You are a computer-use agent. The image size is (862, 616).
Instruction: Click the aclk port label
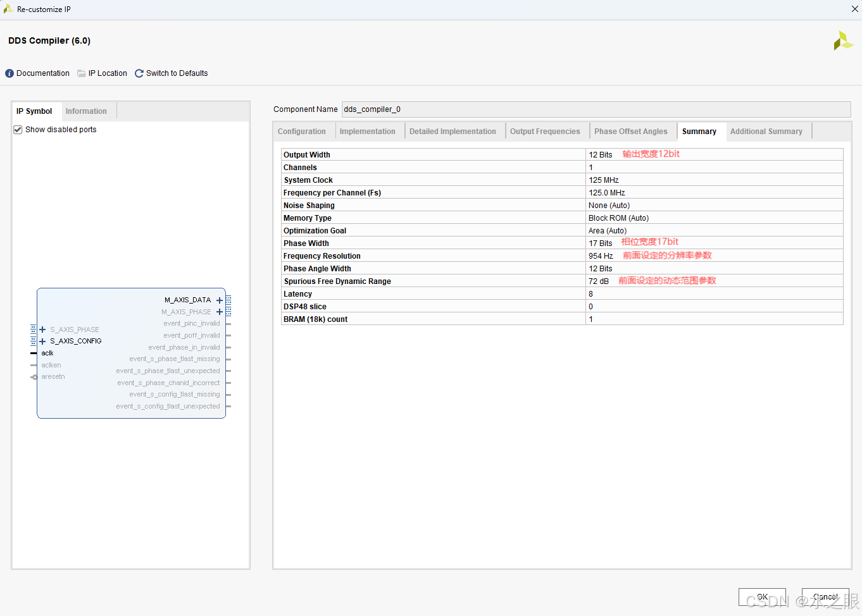tap(47, 354)
